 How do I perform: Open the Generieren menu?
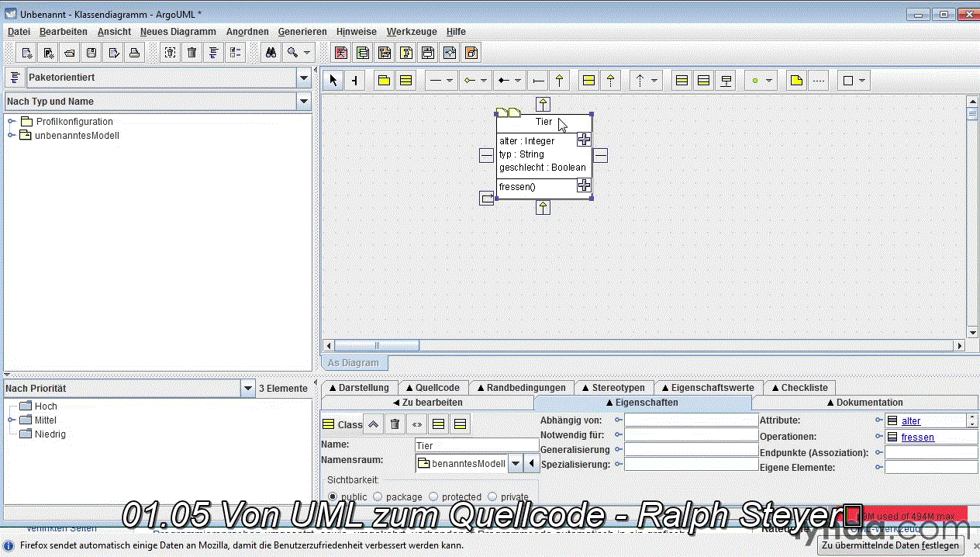click(x=302, y=31)
